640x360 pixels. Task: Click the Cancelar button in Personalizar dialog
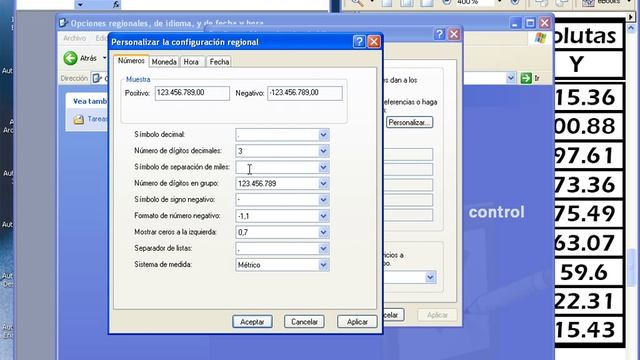tap(304, 322)
